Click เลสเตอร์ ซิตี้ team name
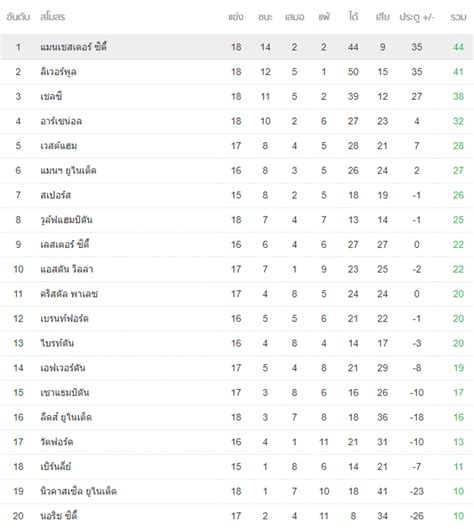474x529 pixels. (x=64, y=244)
